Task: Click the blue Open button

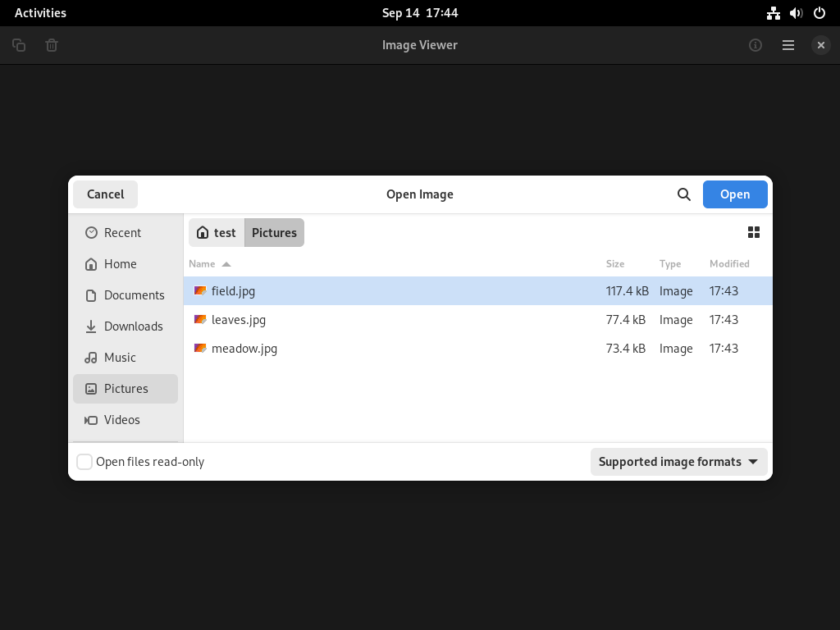Action: click(x=735, y=194)
